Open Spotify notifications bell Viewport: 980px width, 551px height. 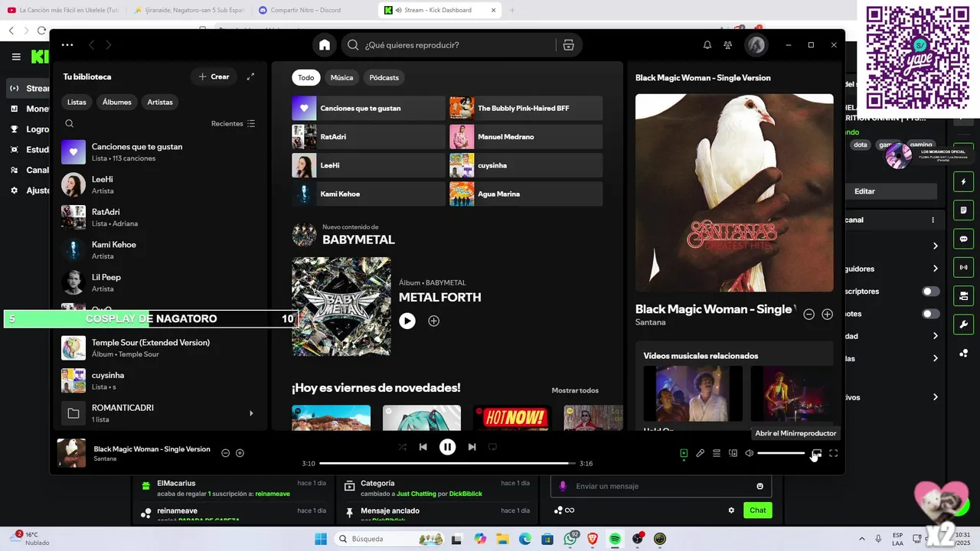point(707,45)
